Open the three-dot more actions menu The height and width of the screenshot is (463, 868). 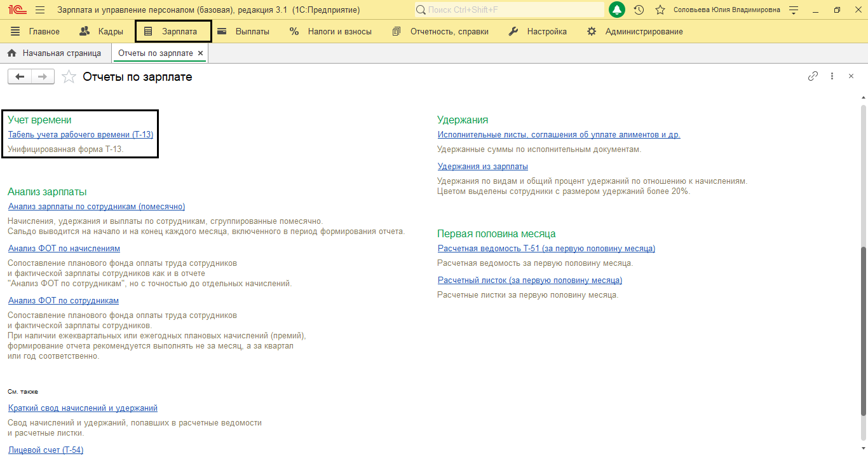click(832, 76)
